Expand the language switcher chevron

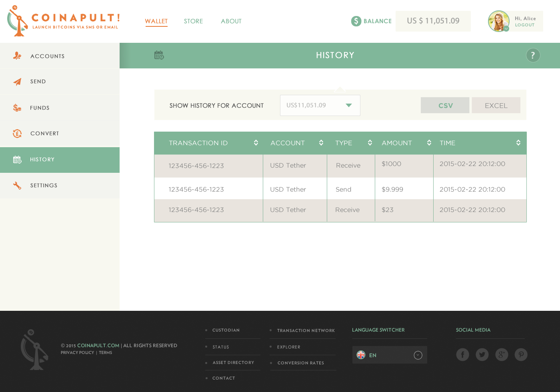click(418, 355)
